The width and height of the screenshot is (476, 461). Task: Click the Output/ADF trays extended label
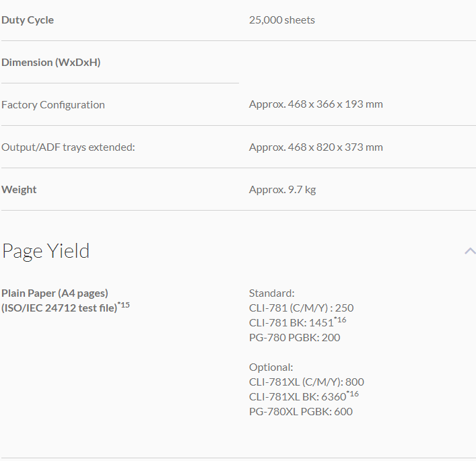tap(68, 147)
